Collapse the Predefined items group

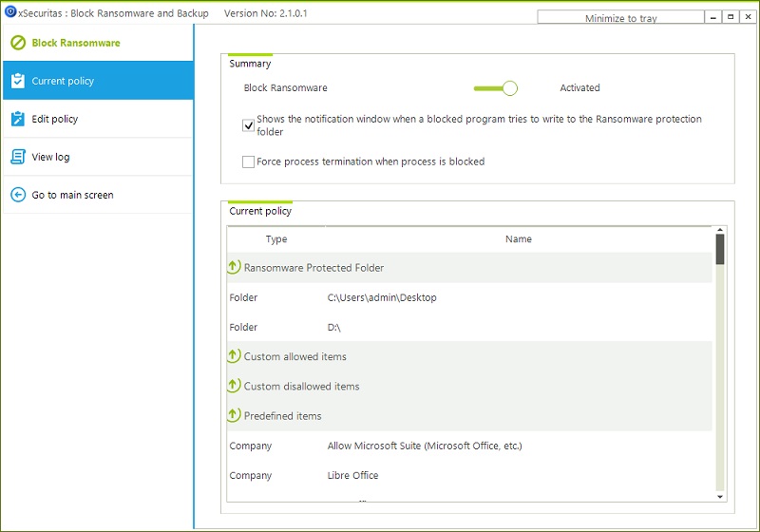click(233, 415)
